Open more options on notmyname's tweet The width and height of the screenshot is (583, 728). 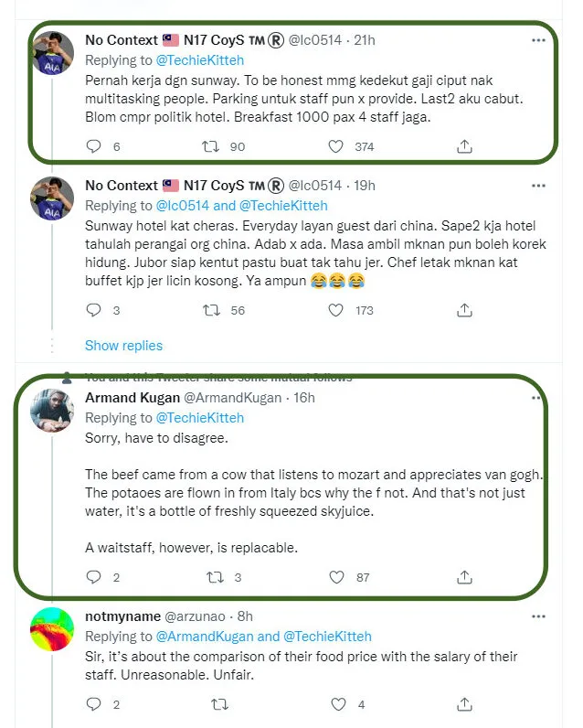coord(539,616)
